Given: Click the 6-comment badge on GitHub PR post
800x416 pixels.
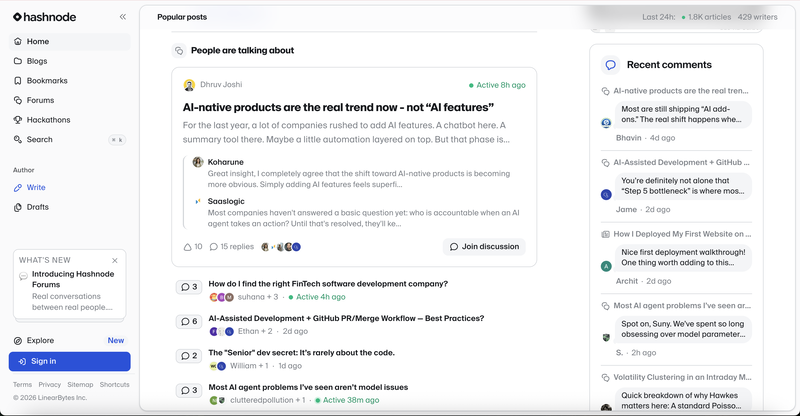Looking at the screenshot, I should click(189, 322).
